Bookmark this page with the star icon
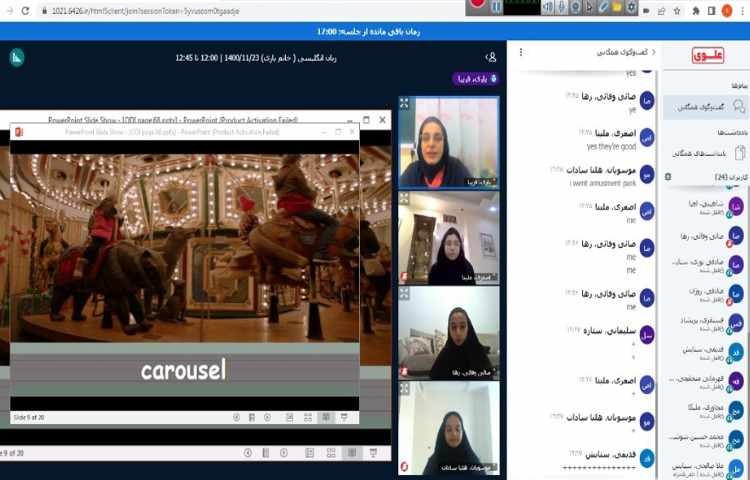The image size is (750, 480). click(x=677, y=11)
